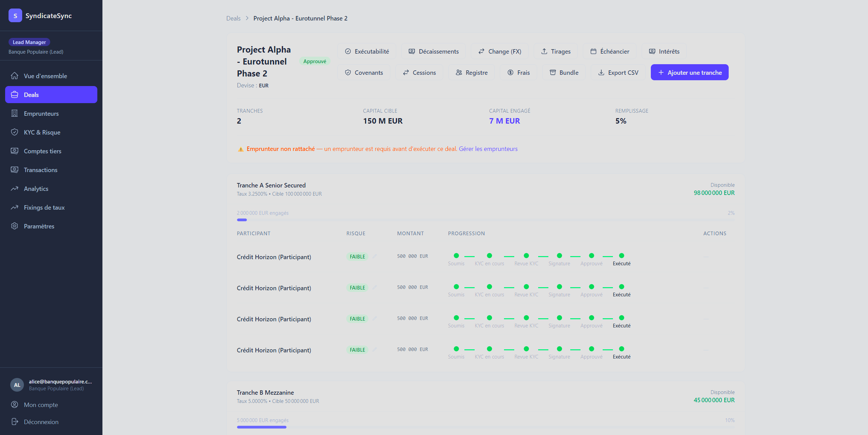Select the Deals briefcase icon

point(14,95)
